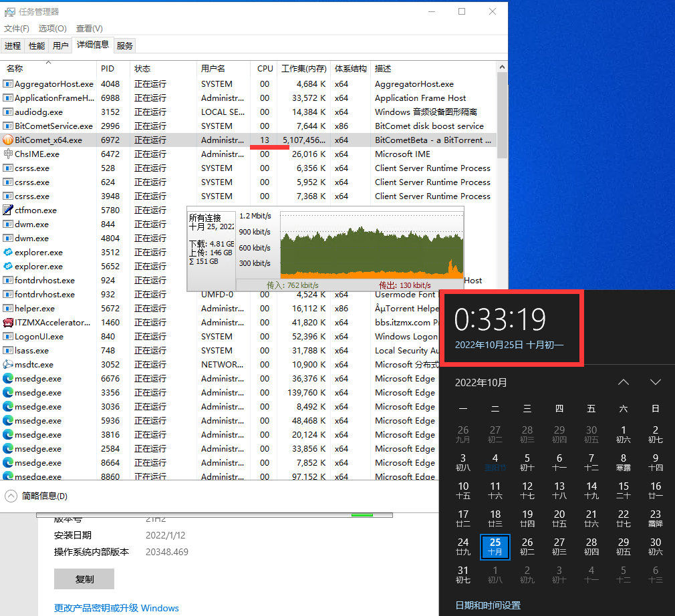Select the 详细信息 tab
The width and height of the screenshot is (675, 616).
point(92,45)
